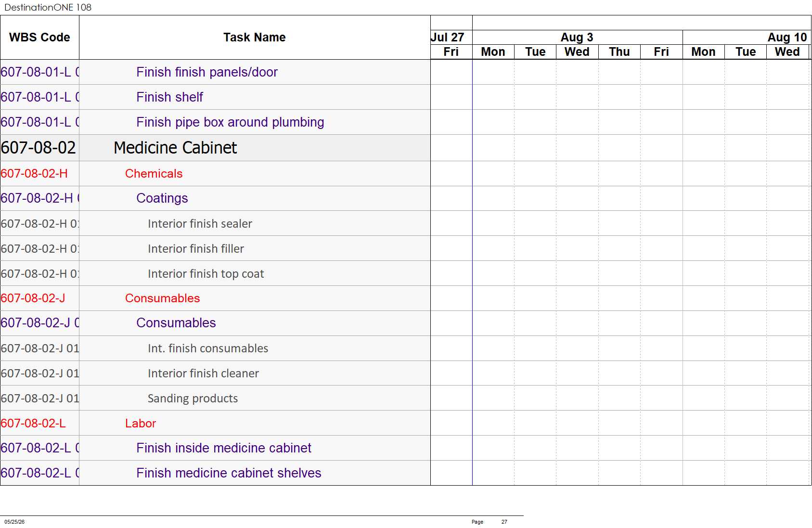Click the Task Name column header
Screen dimensions: 812x528
pyautogui.click(x=255, y=38)
